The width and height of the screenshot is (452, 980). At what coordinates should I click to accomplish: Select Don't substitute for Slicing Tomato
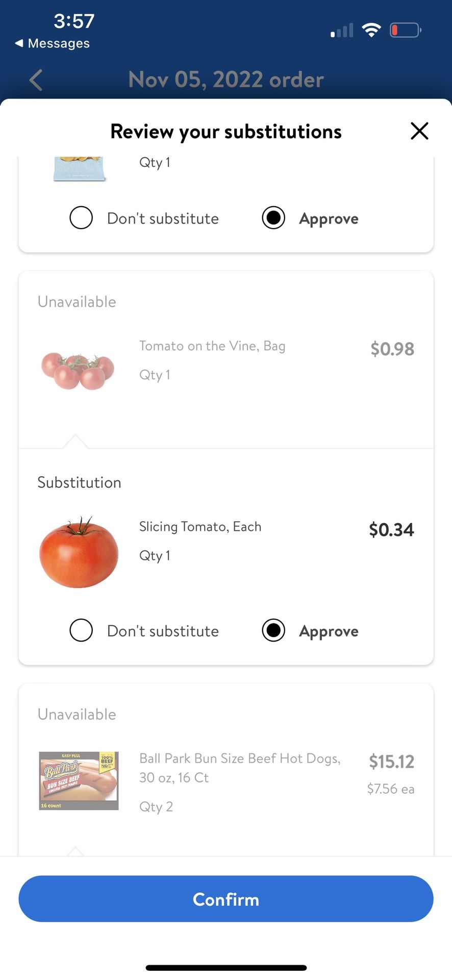tap(81, 630)
